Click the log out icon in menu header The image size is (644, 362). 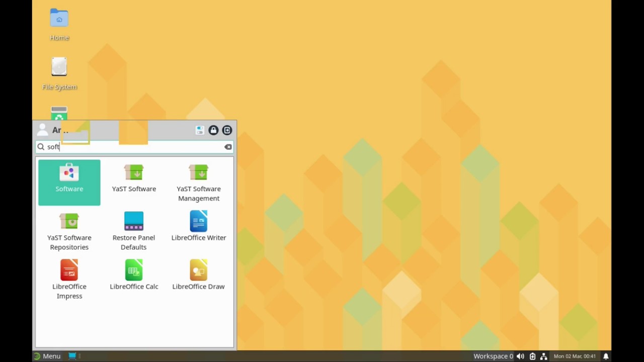coord(227,130)
